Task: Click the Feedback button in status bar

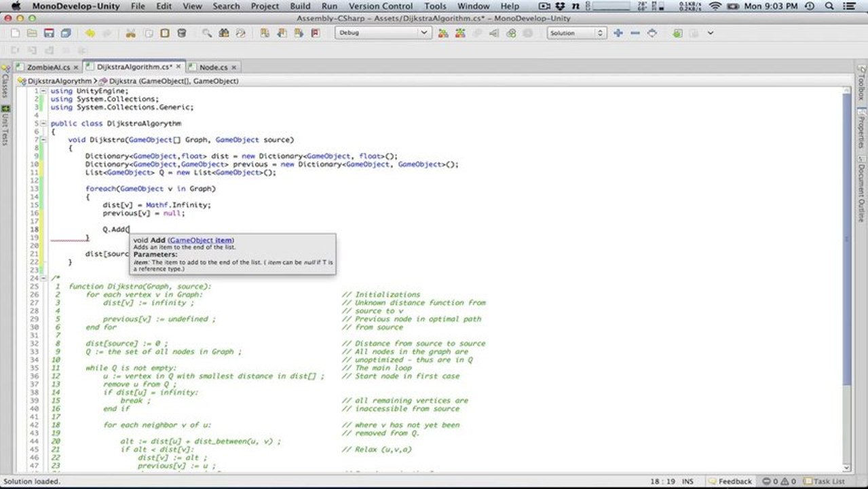Action: (730, 482)
